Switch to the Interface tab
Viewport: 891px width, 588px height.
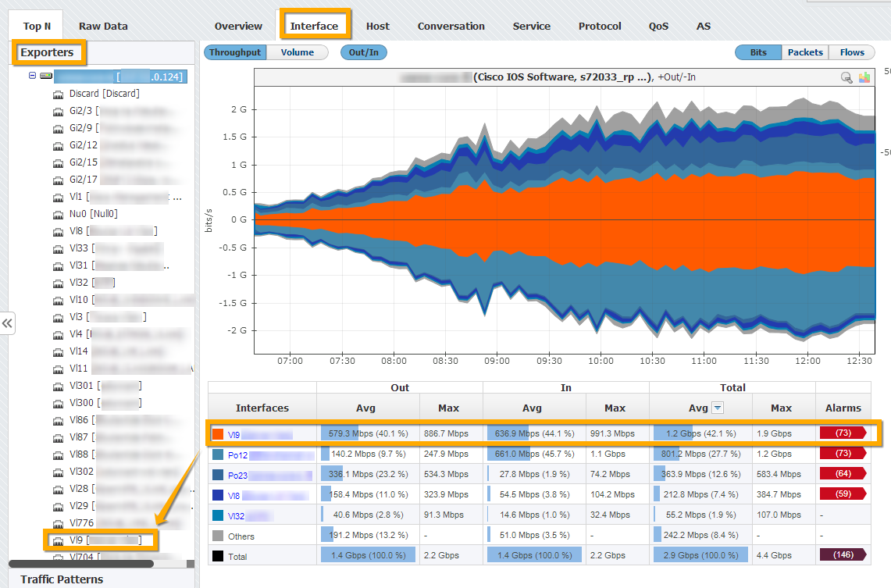(314, 26)
